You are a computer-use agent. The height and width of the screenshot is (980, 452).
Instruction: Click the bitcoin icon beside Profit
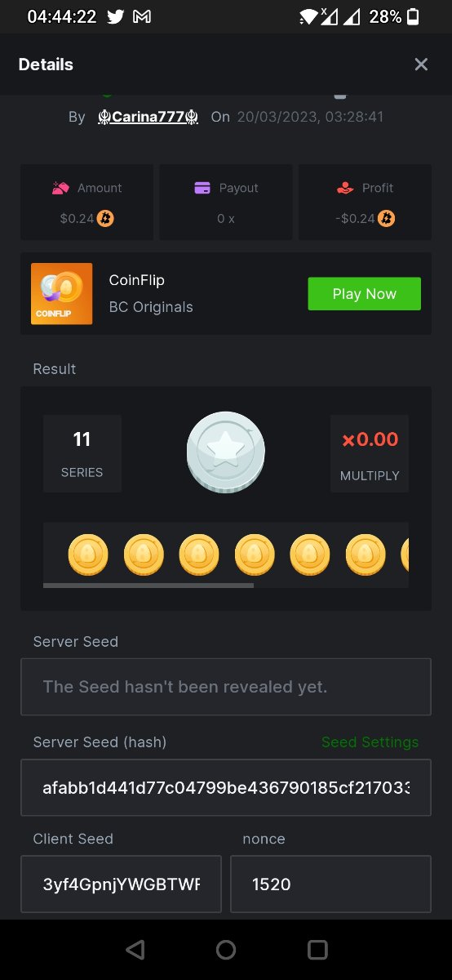click(387, 218)
